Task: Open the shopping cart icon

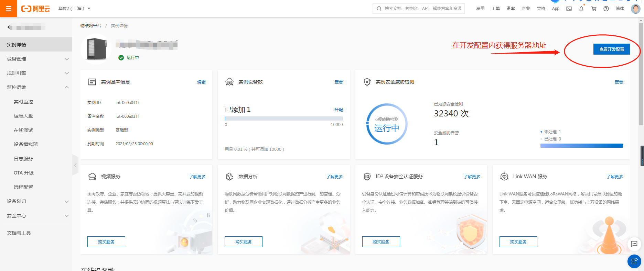Action: click(x=593, y=9)
